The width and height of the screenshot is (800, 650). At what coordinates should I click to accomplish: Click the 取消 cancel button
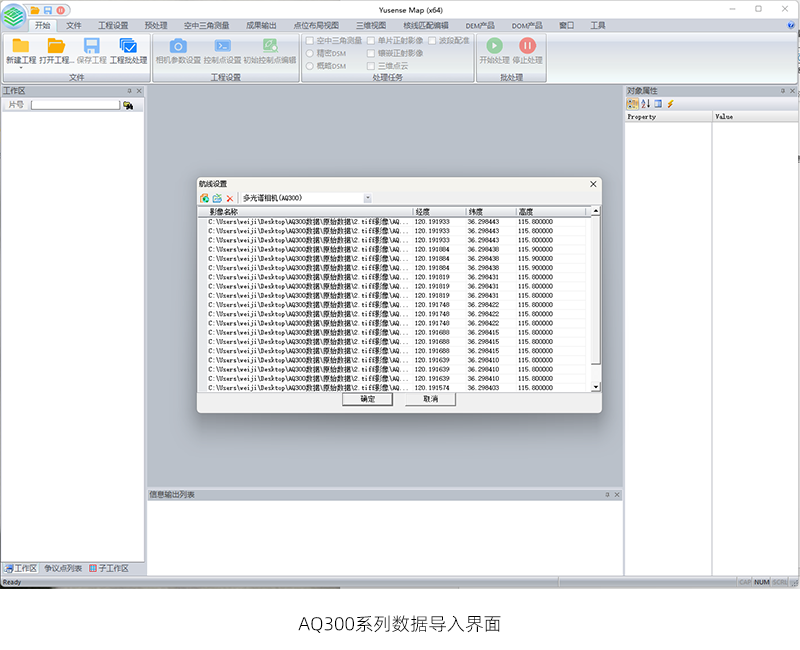click(430, 399)
